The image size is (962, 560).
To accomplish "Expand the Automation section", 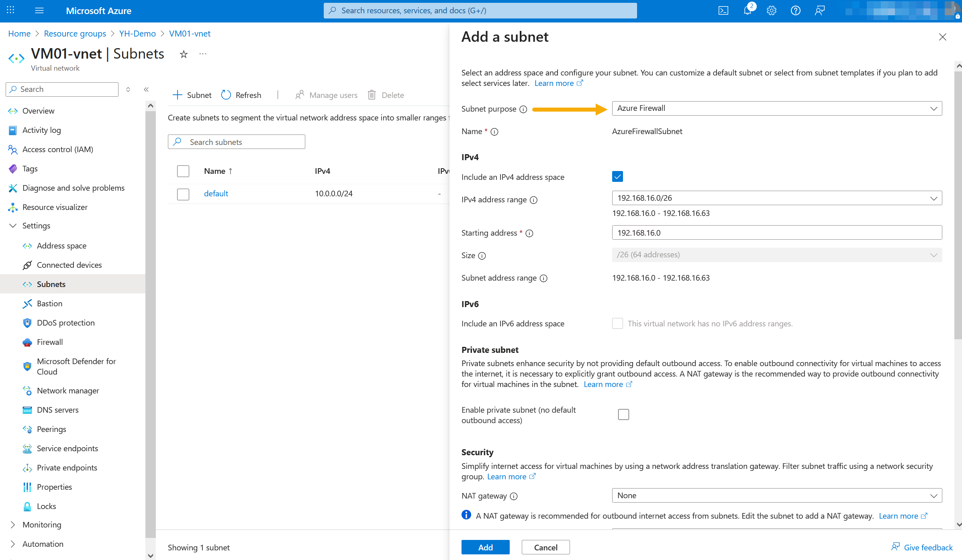I will click(x=13, y=544).
